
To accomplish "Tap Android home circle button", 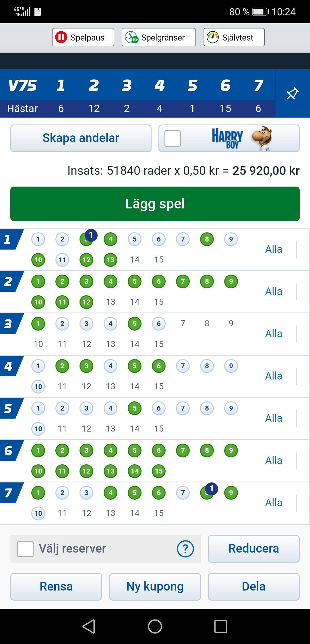I will pos(155,626).
